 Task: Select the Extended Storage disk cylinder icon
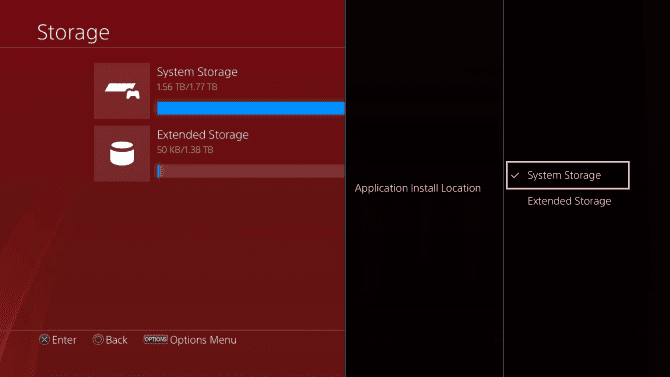(x=122, y=153)
